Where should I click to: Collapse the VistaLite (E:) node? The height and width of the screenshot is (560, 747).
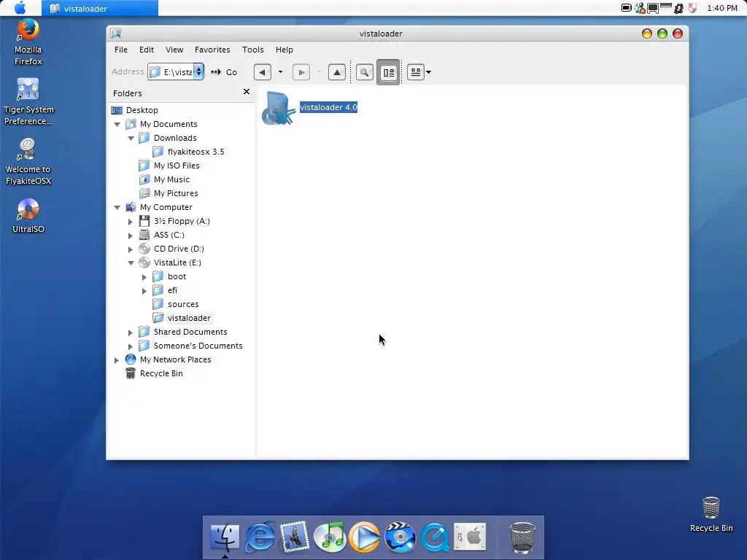pos(131,262)
